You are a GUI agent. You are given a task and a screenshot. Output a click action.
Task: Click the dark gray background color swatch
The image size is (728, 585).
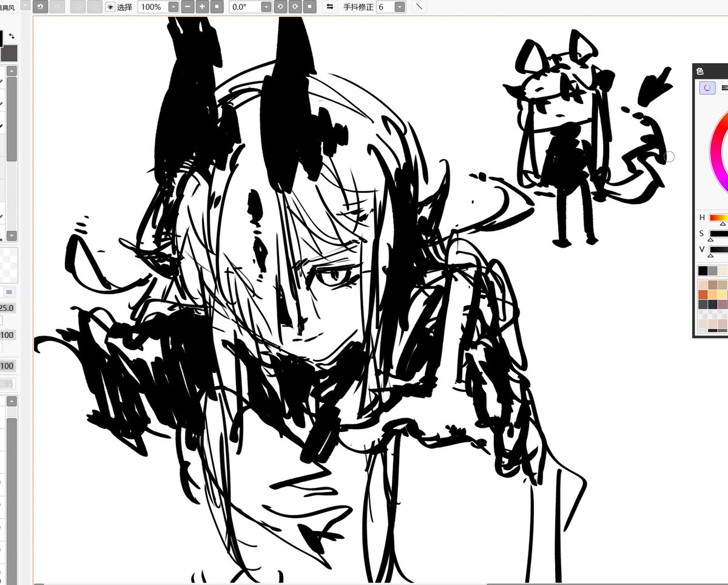point(10,53)
